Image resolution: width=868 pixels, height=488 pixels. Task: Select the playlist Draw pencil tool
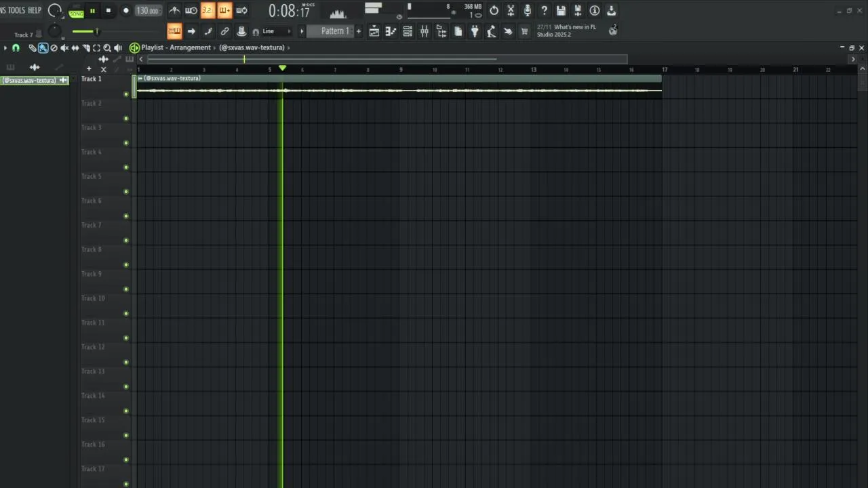click(x=32, y=47)
